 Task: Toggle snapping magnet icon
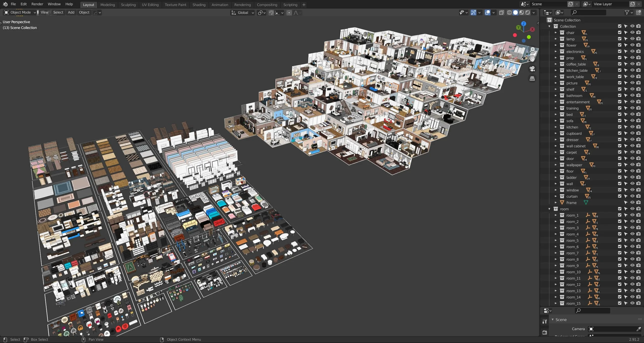pyautogui.click(x=271, y=13)
